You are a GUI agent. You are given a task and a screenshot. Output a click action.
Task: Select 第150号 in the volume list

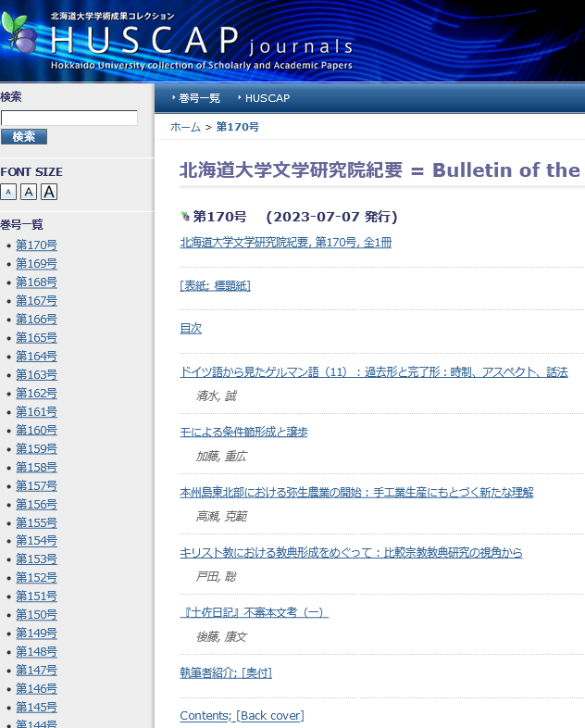37,614
